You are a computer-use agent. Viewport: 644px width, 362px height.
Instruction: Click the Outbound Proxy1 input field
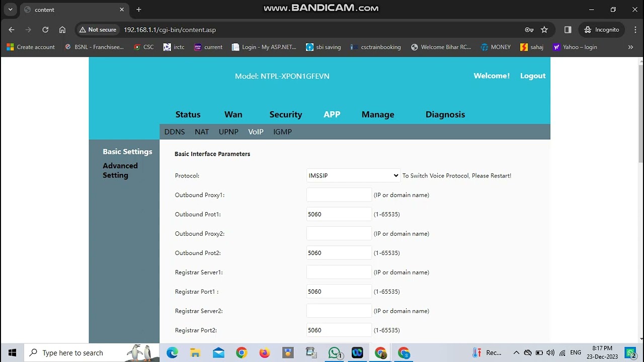(x=339, y=195)
